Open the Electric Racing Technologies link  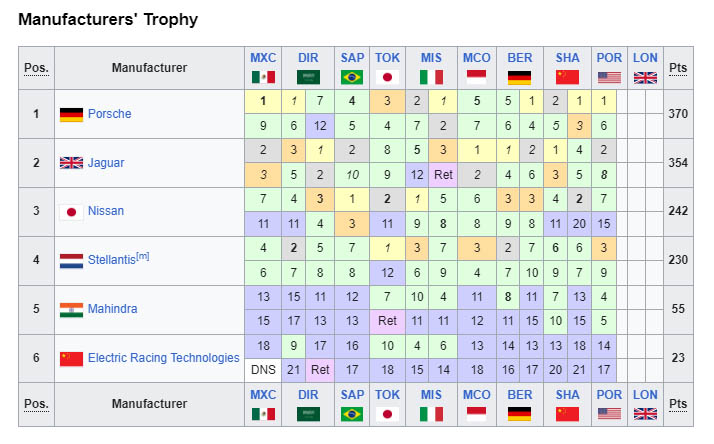pyautogui.click(x=163, y=358)
